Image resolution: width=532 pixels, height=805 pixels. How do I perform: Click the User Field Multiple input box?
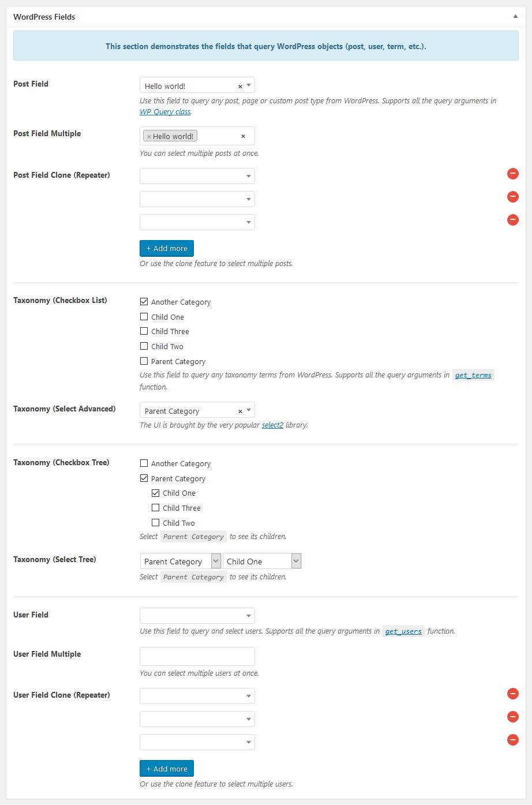tap(197, 656)
